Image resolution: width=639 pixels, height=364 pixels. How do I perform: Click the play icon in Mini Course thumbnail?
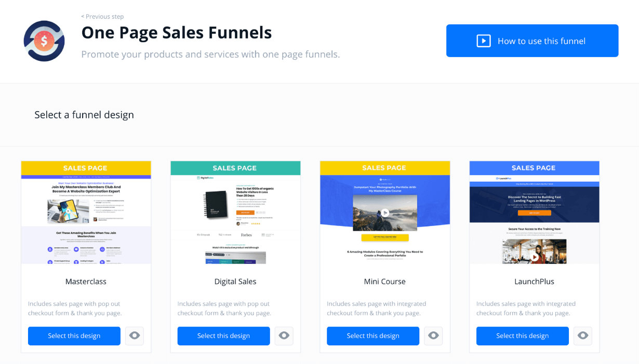pyautogui.click(x=385, y=212)
